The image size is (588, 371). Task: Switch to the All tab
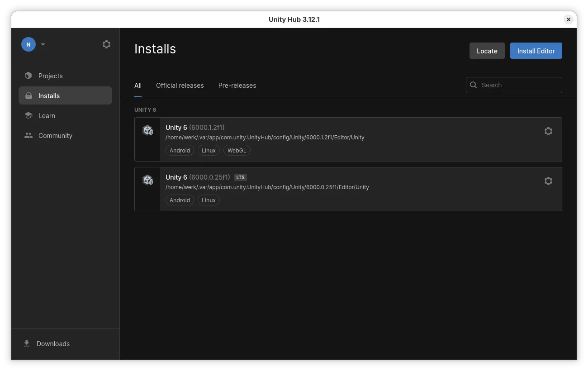[x=138, y=86]
